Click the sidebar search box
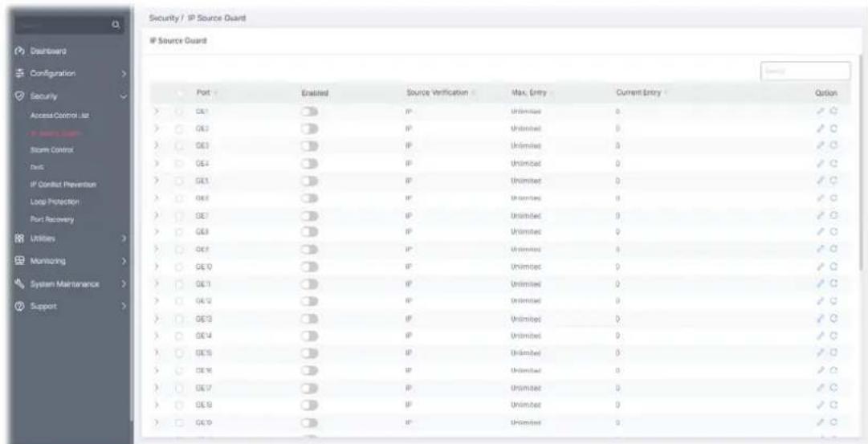868x444 pixels. (x=68, y=24)
